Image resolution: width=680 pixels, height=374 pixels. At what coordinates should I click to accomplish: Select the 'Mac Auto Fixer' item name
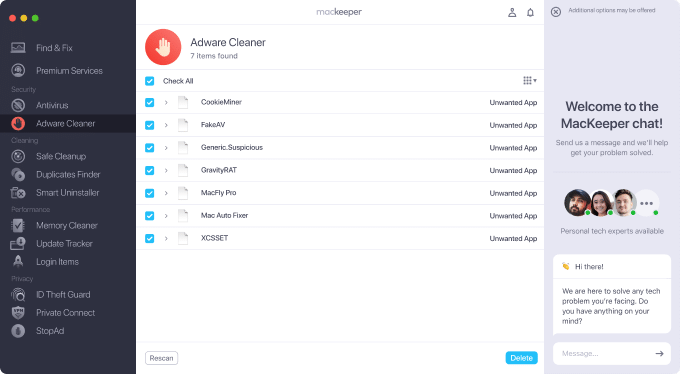click(224, 215)
